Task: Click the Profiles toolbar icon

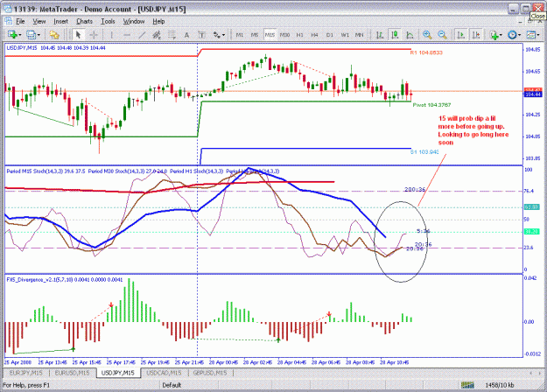Action: [32, 35]
